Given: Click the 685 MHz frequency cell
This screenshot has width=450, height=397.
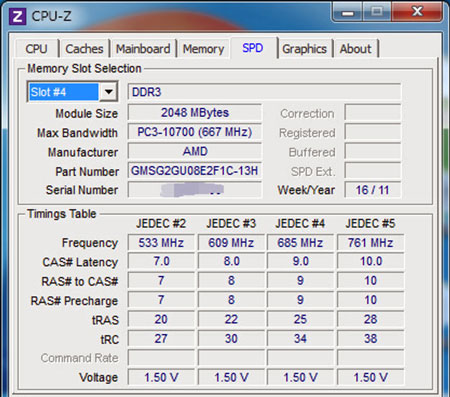Looking at the screenshot, I should point(300,242).
